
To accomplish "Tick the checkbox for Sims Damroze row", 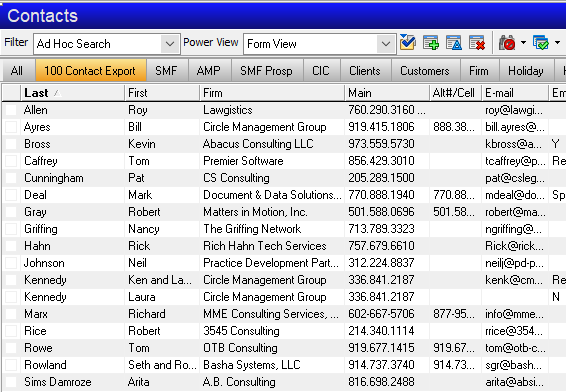I will tap(12, 382).
